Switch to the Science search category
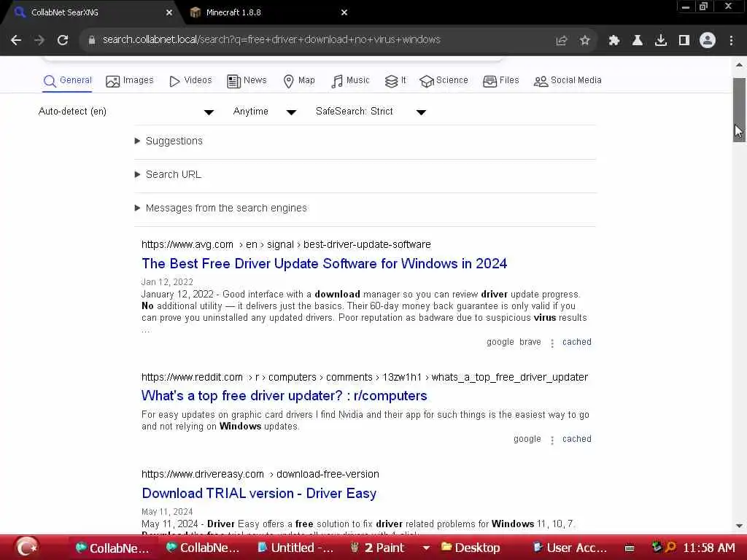 (444, 80)
